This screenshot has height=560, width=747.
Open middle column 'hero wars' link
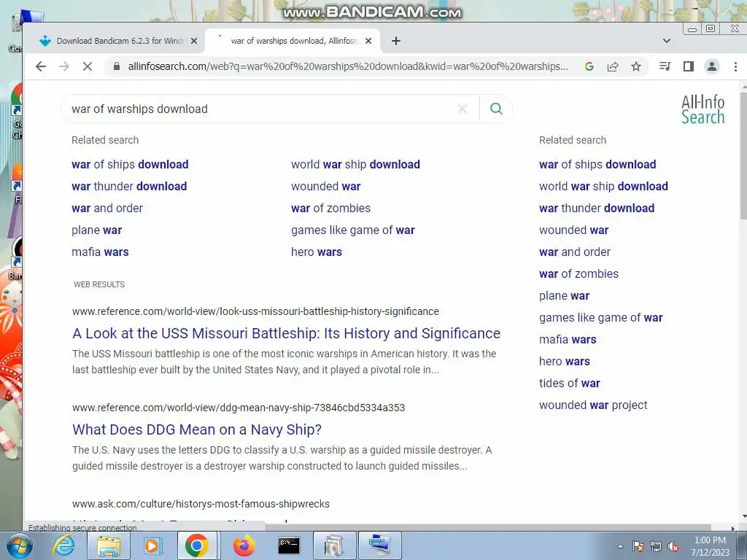point(317,252)
